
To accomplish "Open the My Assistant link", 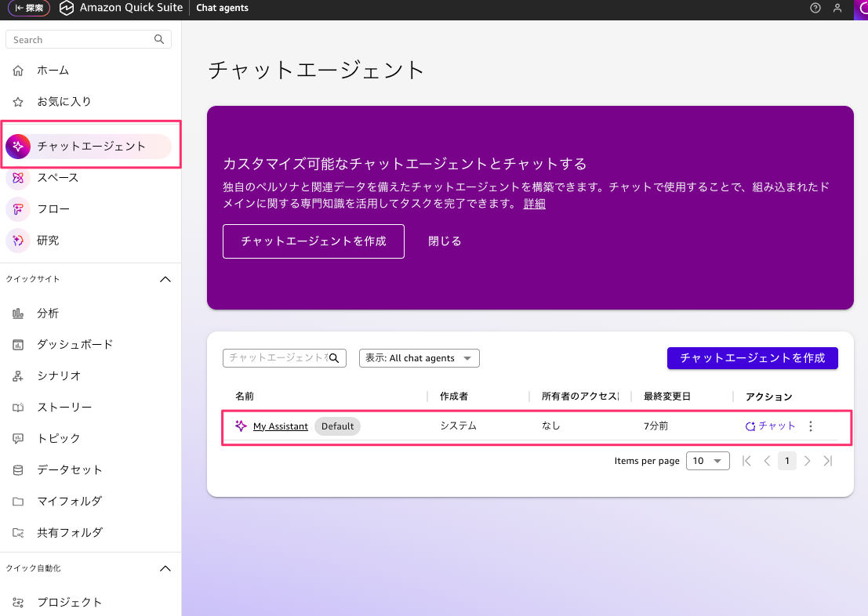I will coord(280,426).
